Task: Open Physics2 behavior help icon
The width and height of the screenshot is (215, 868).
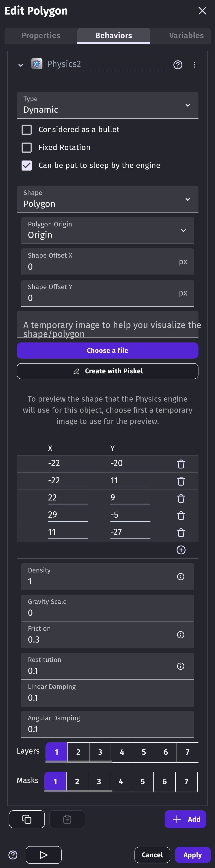Action: click(178, 65)
